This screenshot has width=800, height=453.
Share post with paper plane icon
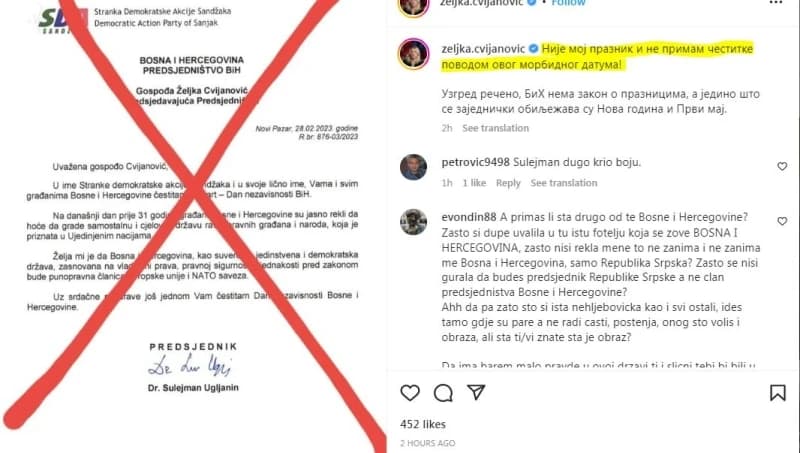(476, 392)
